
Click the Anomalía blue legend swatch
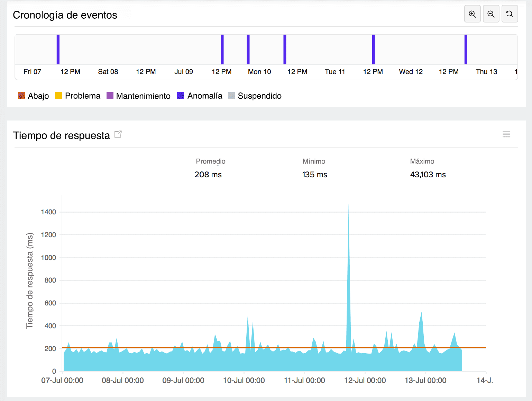tap(181, 96)
